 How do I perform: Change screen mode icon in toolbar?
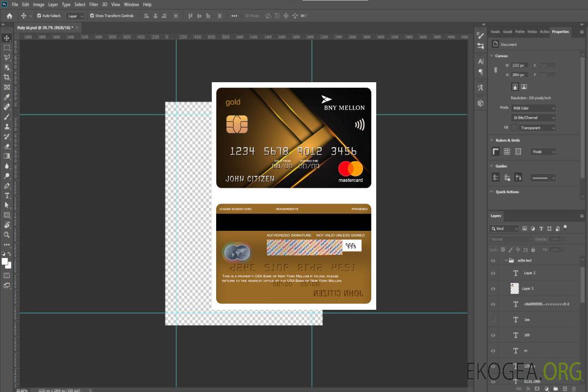[x=7, y=285]
